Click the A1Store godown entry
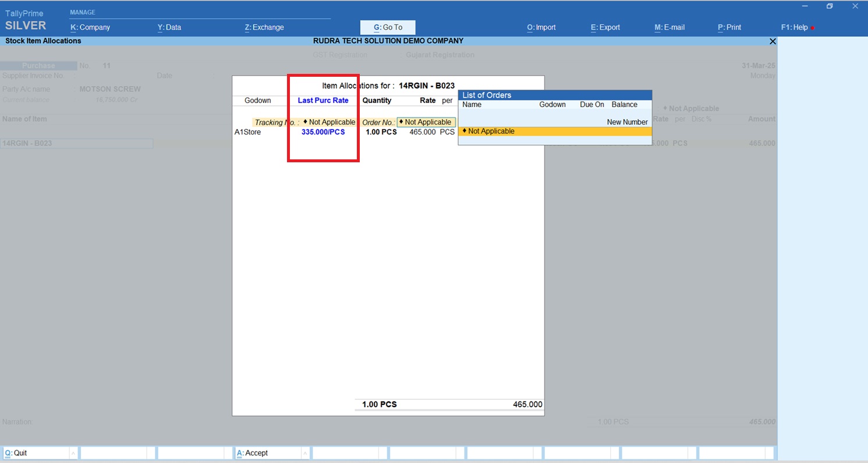The width and height of the screenshot is (868, 463). [x=247, y=132]
